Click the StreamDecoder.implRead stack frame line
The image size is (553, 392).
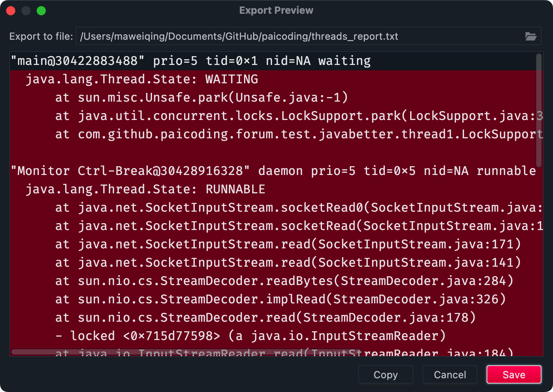point(280,299)
